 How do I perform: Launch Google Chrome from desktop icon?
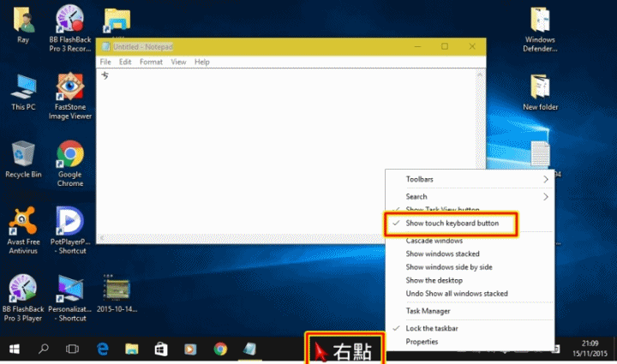click(70, 153)
